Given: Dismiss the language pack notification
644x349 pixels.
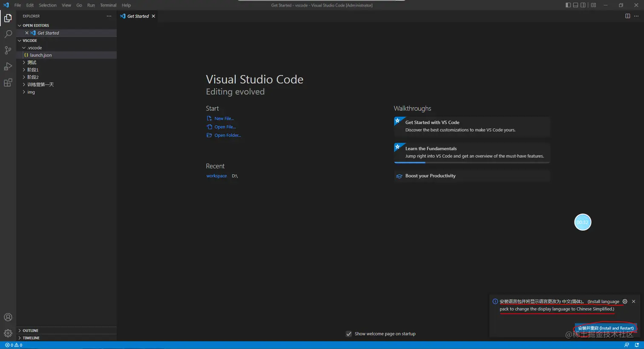Looking at the screenshot, I should tap(633, 301).
